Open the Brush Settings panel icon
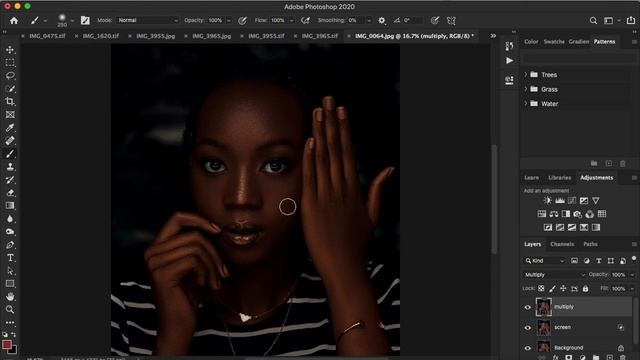 point(85,20)
